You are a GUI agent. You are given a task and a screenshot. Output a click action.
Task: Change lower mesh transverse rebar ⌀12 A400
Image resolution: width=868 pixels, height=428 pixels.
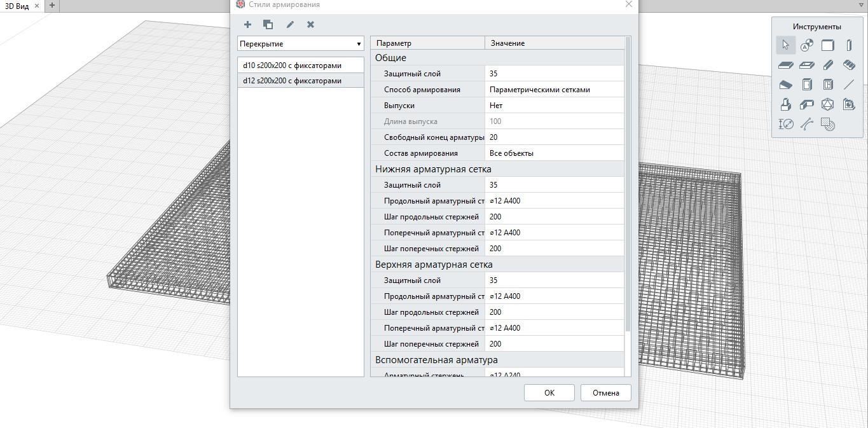pyautogui.click(x=555, y=233)
